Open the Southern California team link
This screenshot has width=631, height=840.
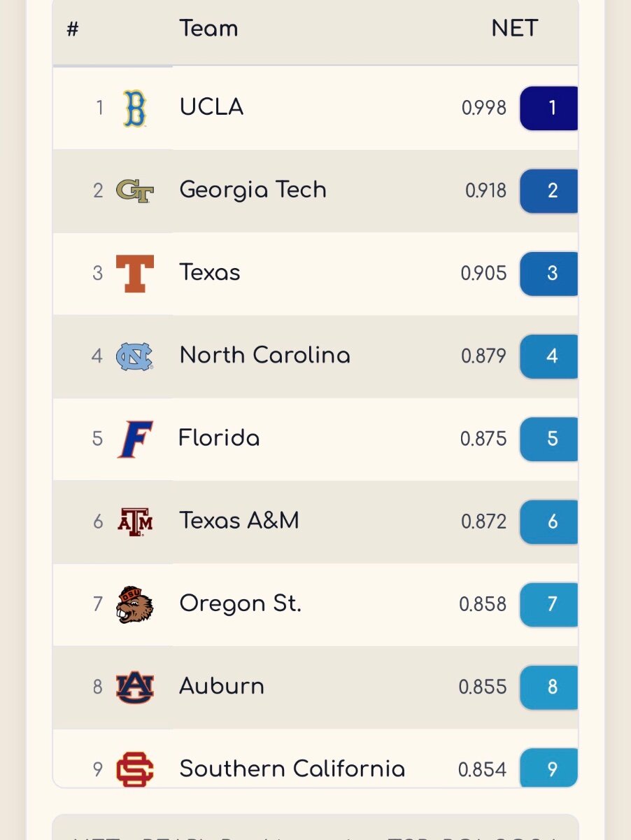point(292,769)
